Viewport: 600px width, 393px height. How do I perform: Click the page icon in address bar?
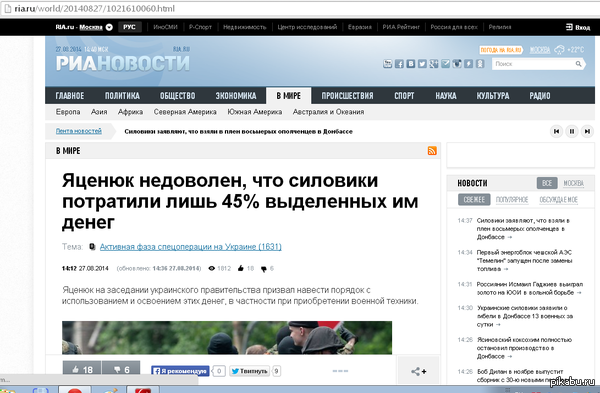[7, 8]
